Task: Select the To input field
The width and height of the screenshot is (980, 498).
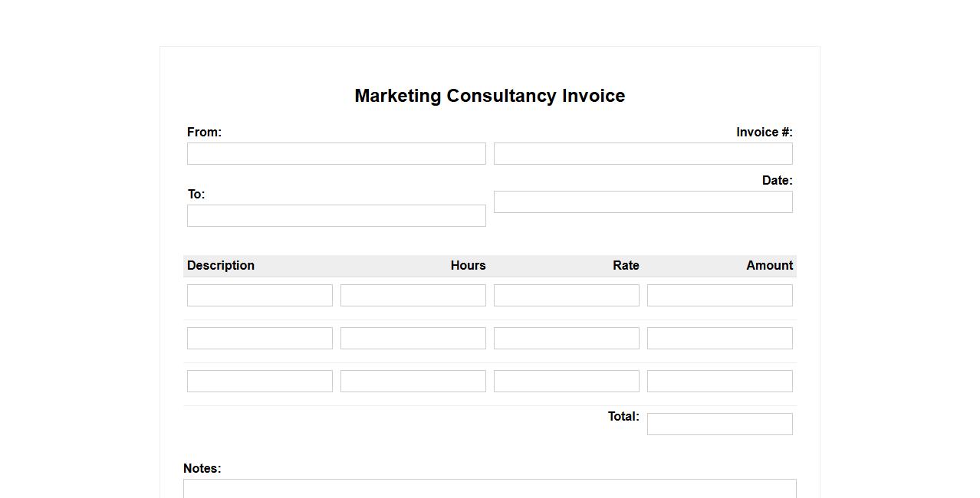Action: (x=336, y=215)
